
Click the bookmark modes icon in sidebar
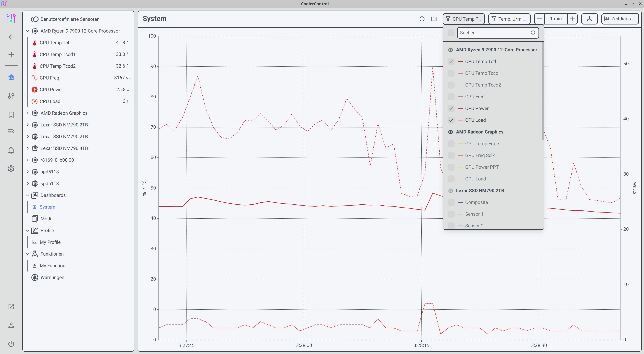click(11, 115)
